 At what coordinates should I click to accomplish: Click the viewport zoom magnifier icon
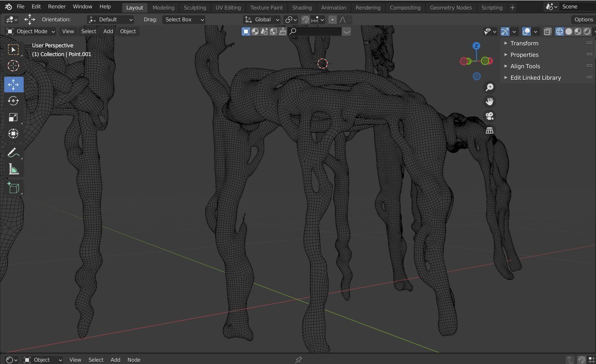(x=490, y=87)
